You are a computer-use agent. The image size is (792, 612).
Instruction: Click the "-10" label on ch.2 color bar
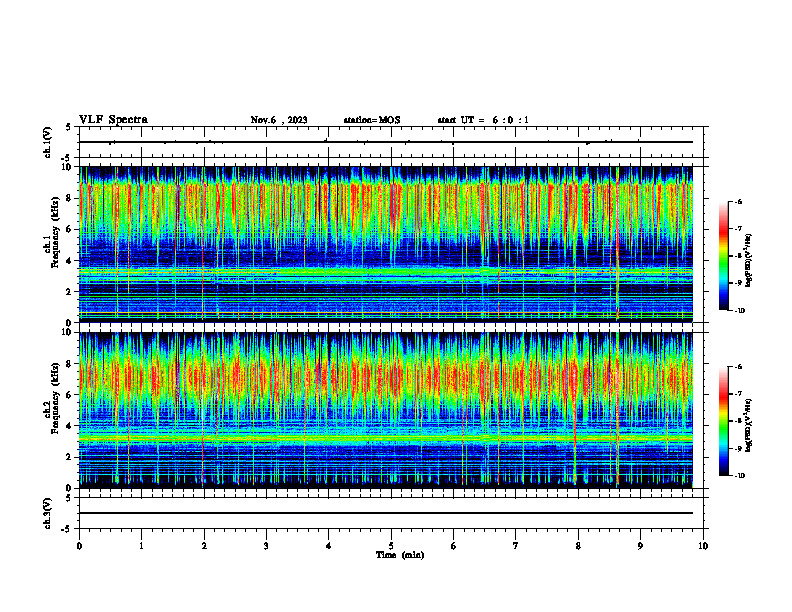[x=740, y=476]
